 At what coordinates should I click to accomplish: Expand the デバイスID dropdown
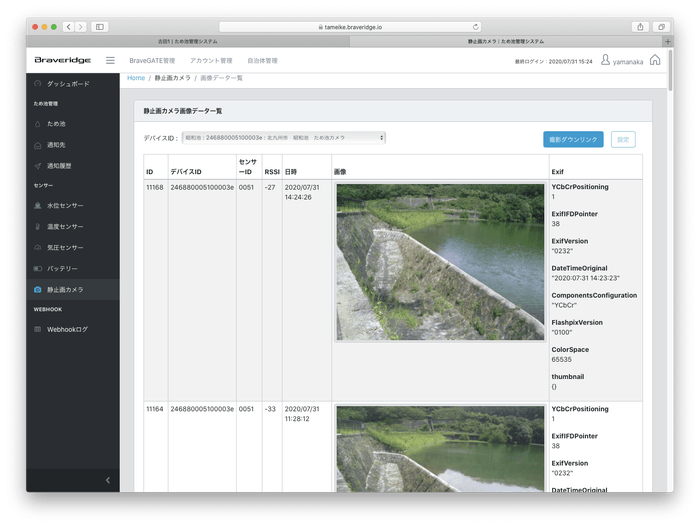[283, 138]
